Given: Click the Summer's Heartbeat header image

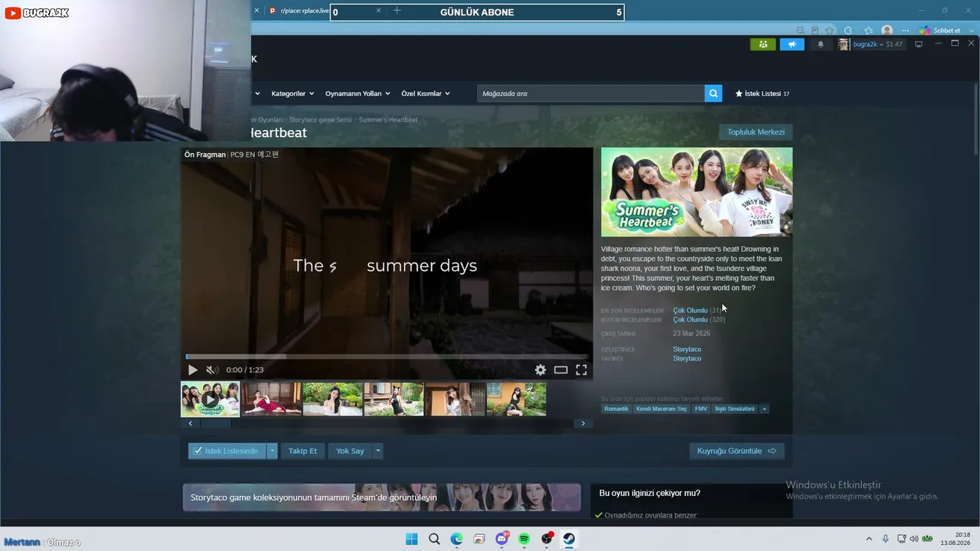Looking at the screenshot, I should [697, 192].
